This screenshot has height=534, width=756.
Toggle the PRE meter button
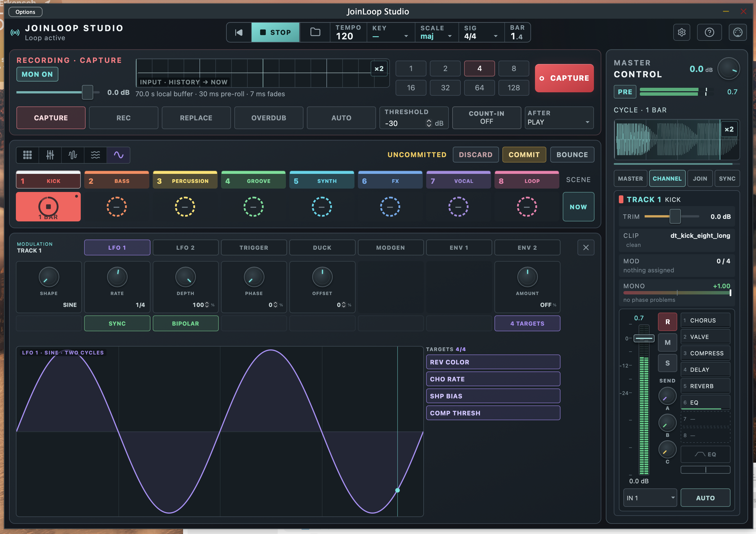click(625, 92)
